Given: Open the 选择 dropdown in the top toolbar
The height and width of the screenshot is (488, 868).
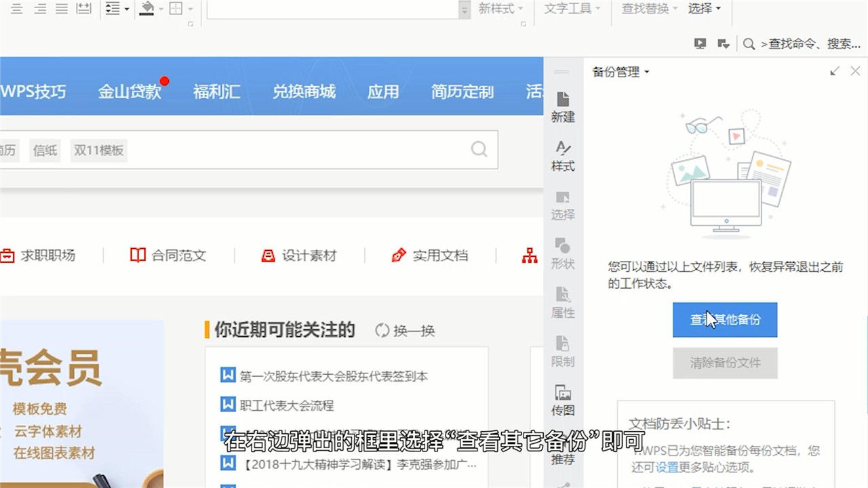Looking at the screenshot, I should (x=704, y=9).
